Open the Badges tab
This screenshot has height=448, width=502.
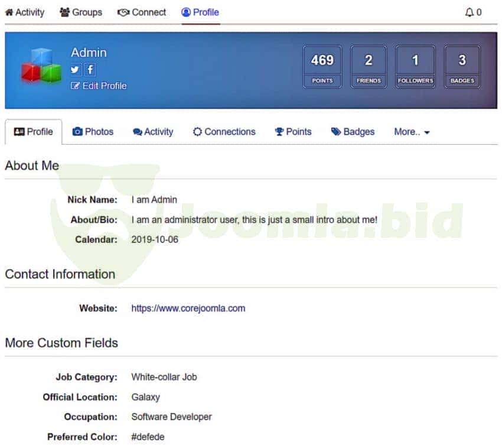(353, 132)
